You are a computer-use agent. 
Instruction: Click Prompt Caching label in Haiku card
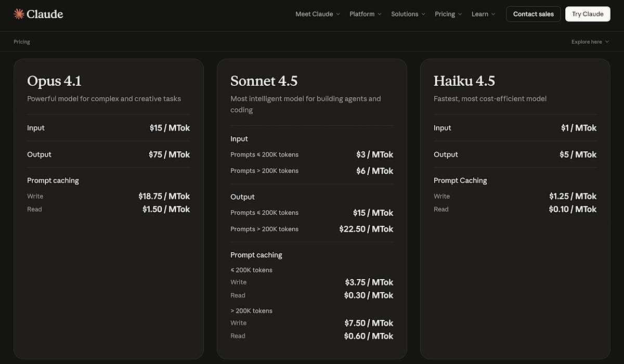460,180
